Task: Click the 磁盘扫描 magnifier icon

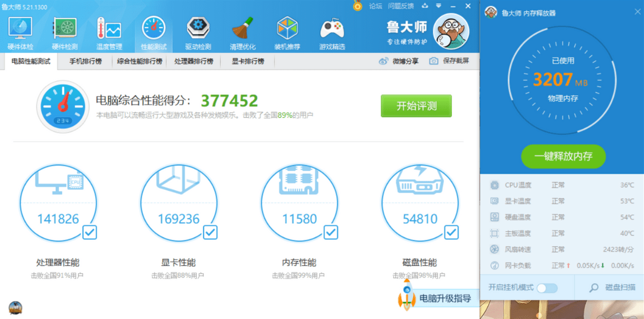Action: click(594, 288)
